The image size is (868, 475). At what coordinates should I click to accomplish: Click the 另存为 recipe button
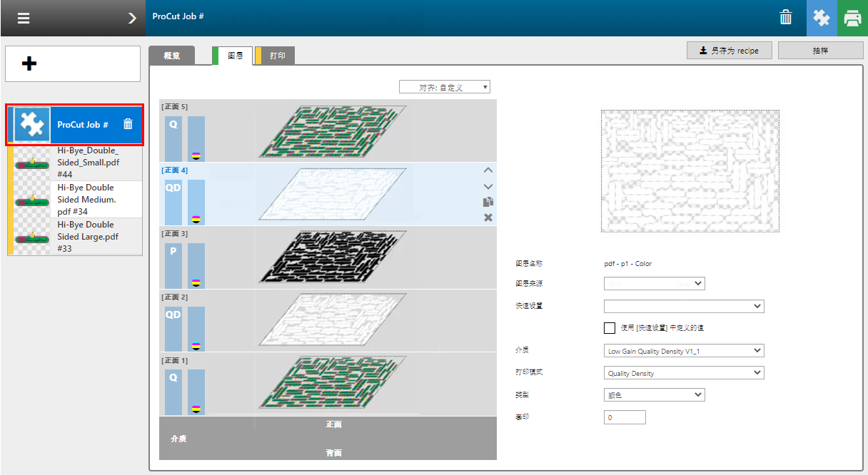(729, 51)
